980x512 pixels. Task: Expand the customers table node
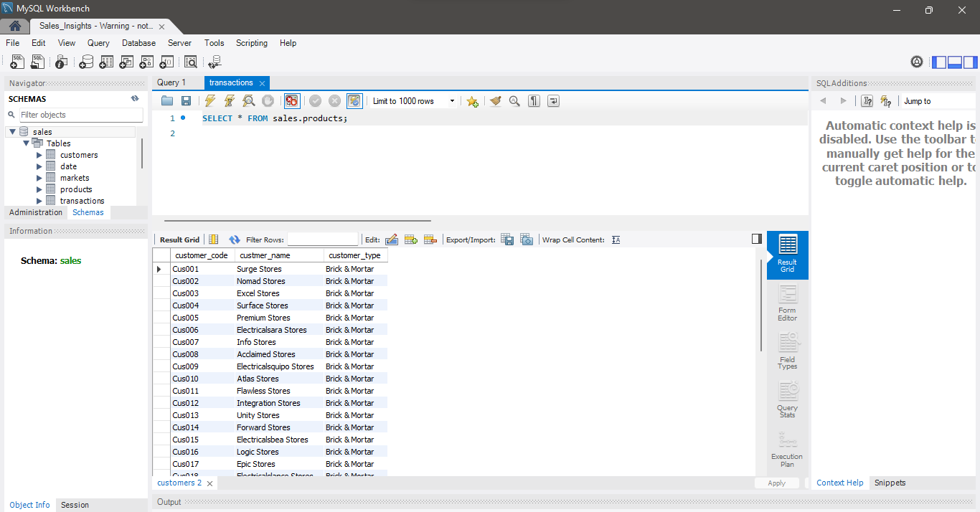pyautogui.click(x=39, y=155)
